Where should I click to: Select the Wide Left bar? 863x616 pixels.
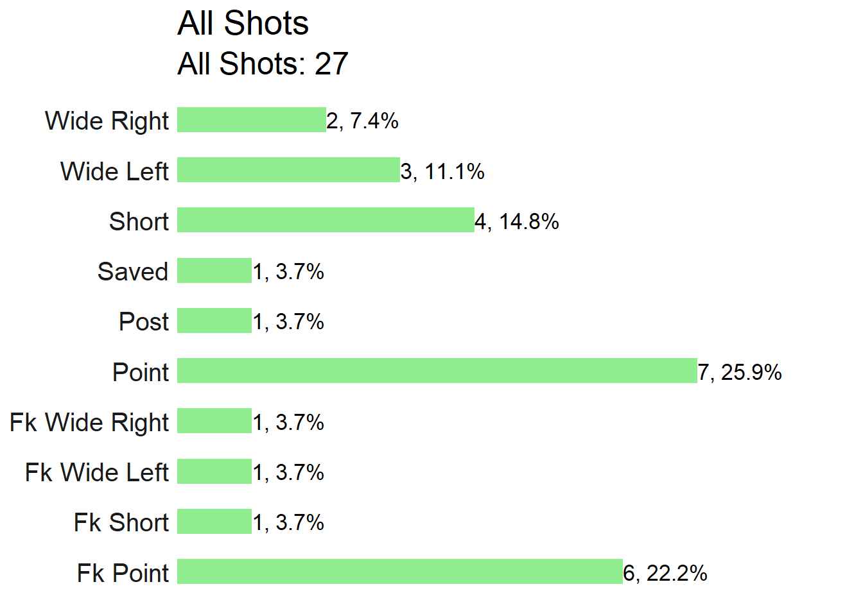pyautogui.click(x=288, y=170)
